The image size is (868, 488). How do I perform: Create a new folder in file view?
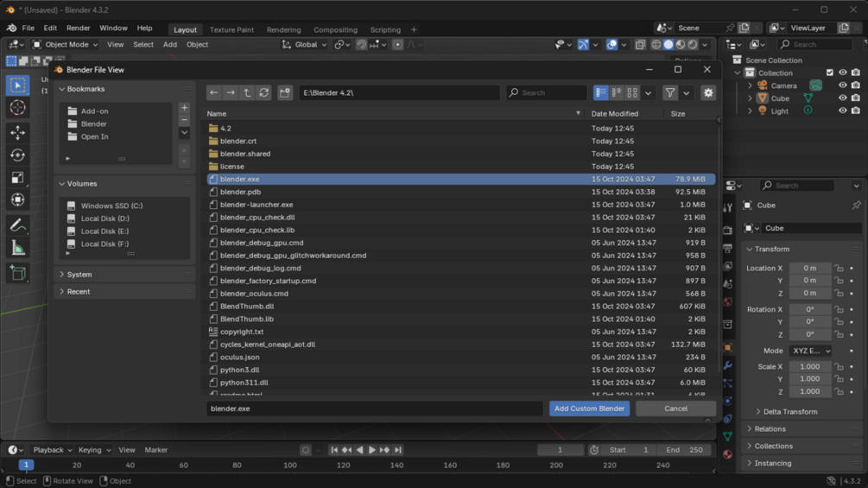pyautogui.click(x=285, y=93)
